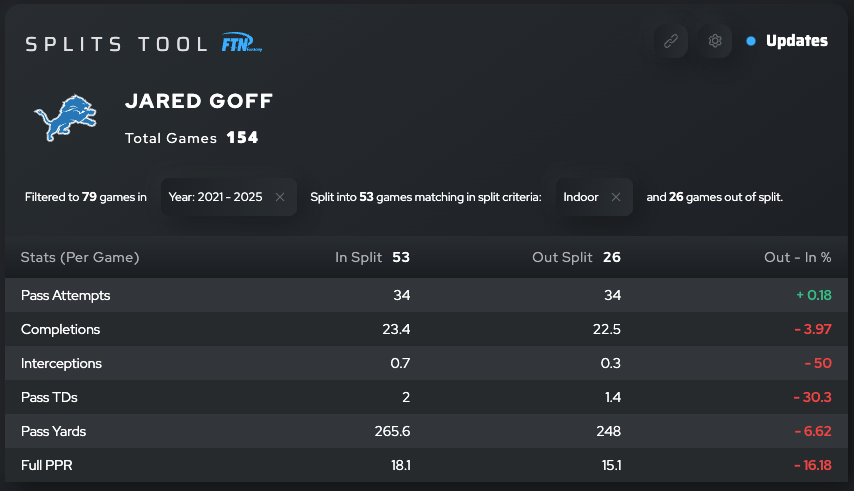This screenshot has height=491, width=854.
Task: Select the Pass TDs row
Action: tap(50, 397)
